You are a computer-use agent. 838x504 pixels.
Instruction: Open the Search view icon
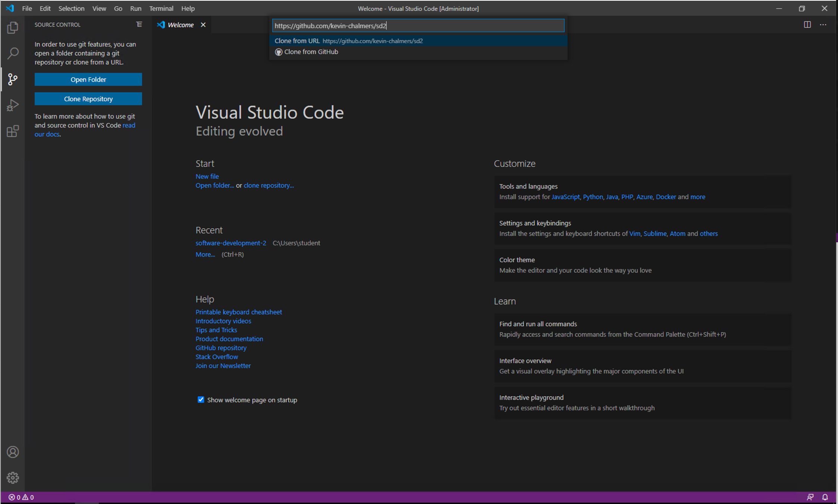pyautogui.click(x=13, y=53)
